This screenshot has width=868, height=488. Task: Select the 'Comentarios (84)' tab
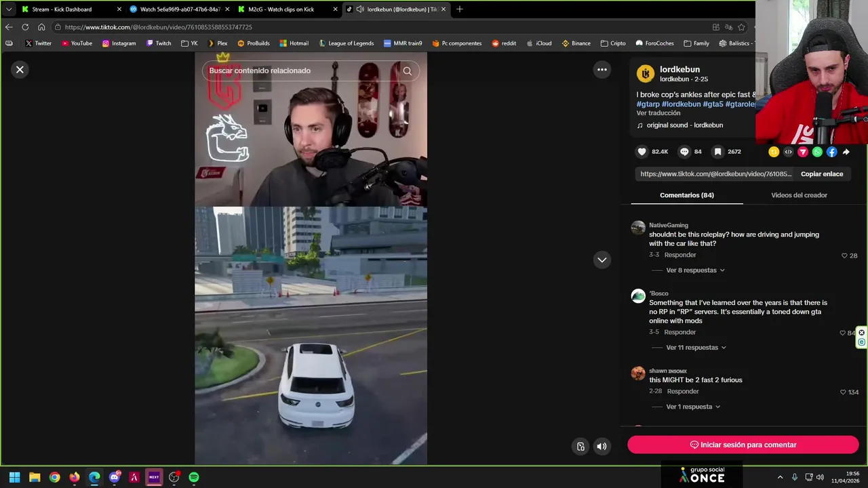pyautogui.click(x=687, y=195)
